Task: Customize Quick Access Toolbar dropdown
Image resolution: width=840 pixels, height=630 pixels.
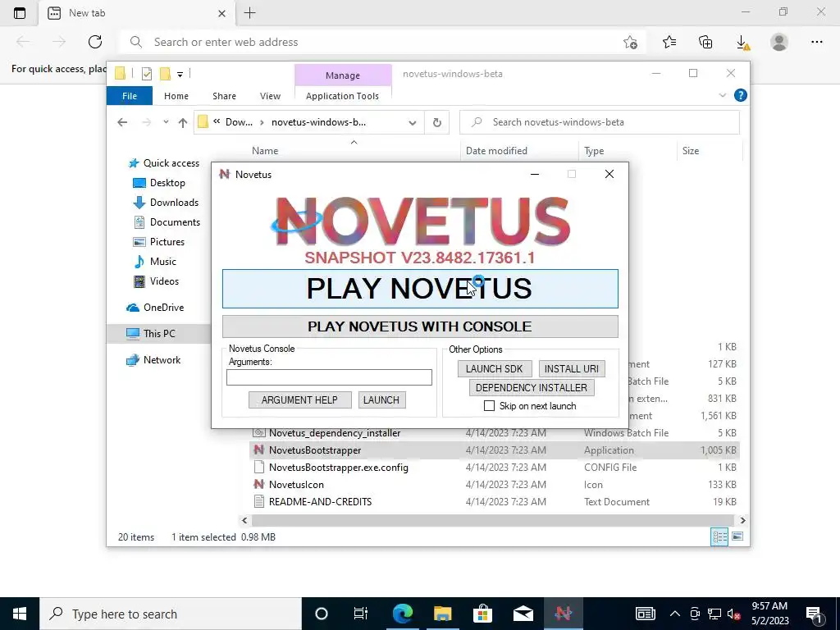Action: click(180, 75)
